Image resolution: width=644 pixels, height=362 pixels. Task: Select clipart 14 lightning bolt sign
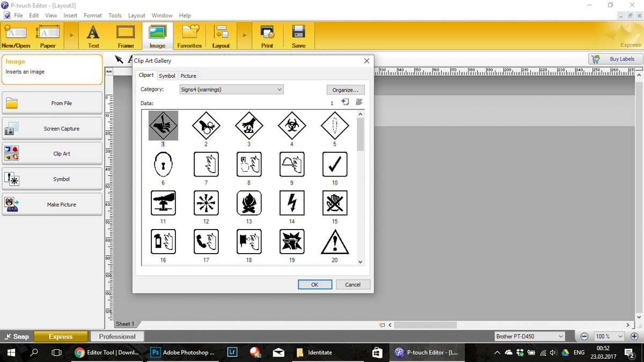click(x=292, y=203)
